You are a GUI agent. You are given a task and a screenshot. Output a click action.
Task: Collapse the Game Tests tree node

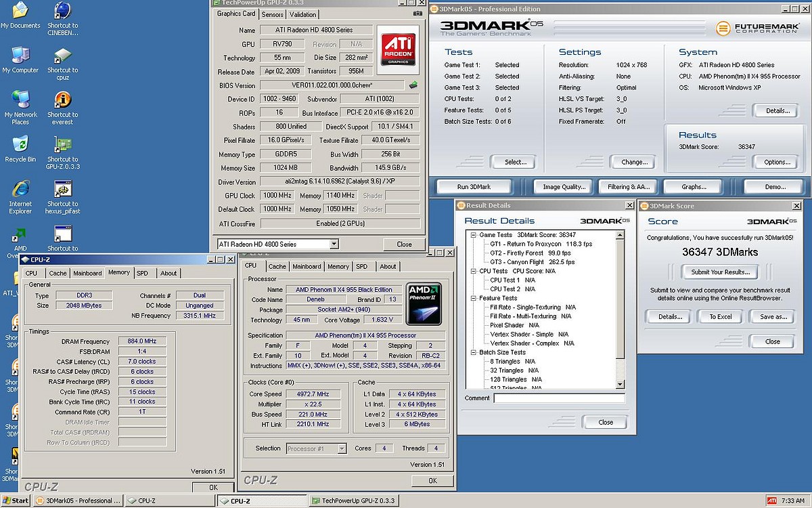pyautogui.click(x=473, y=235)
